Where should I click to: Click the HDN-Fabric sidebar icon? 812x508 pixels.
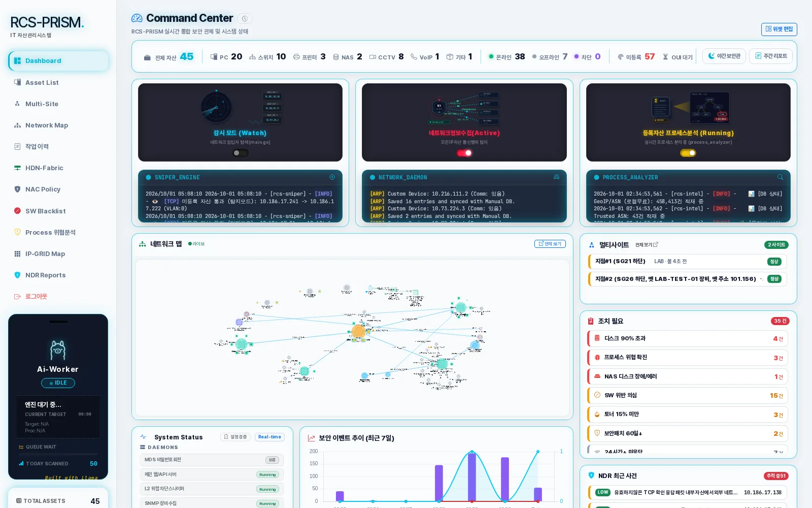(x=17, y=168)
